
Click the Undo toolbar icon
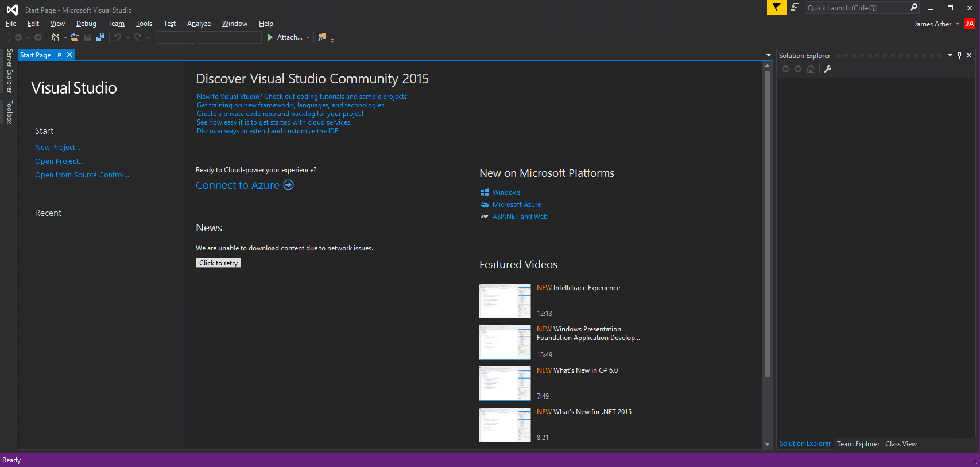(x=118, y=37)
